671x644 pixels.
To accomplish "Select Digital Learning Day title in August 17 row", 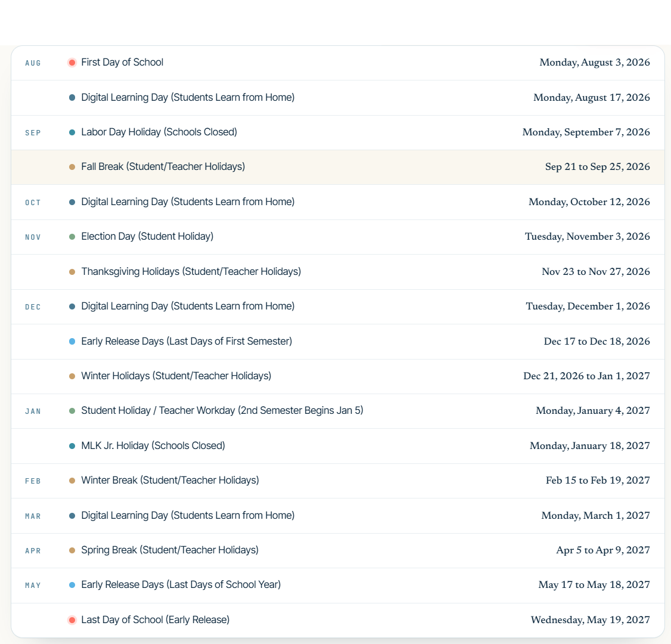I will point(188,98).
